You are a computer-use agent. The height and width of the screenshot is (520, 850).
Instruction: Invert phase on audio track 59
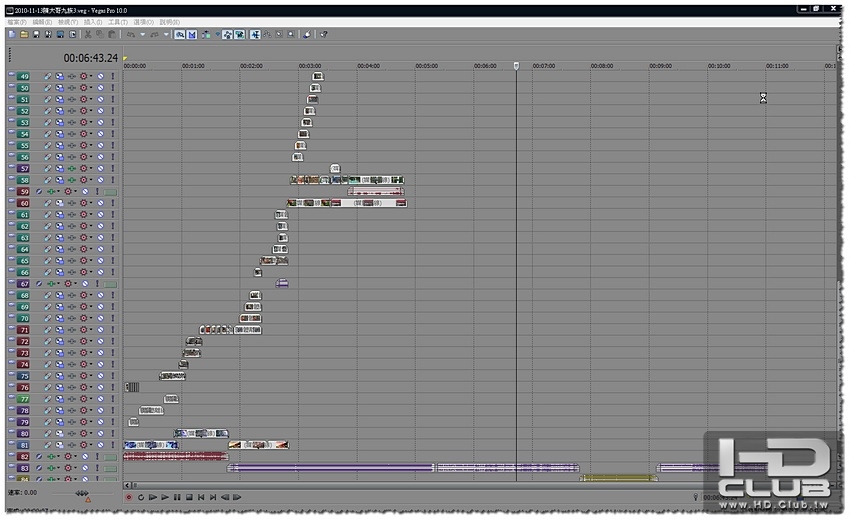point(38,191)
